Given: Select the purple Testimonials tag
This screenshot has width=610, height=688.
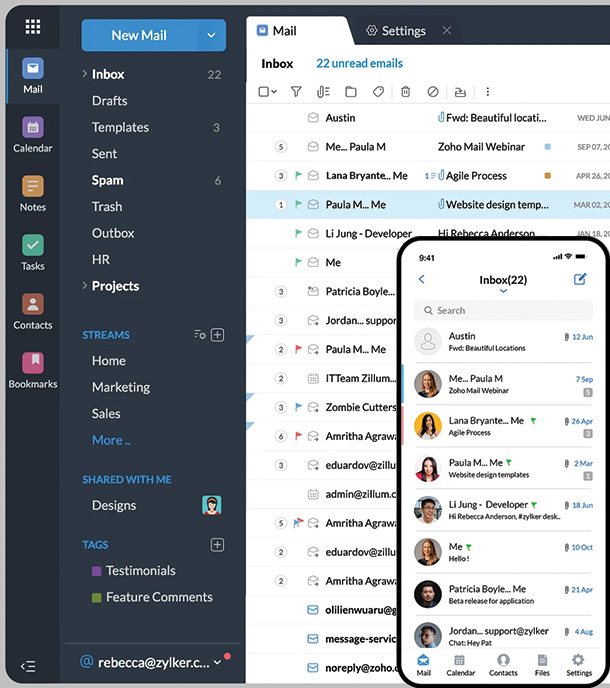Looking at the screenshot, I should click(x=134, y=571).
